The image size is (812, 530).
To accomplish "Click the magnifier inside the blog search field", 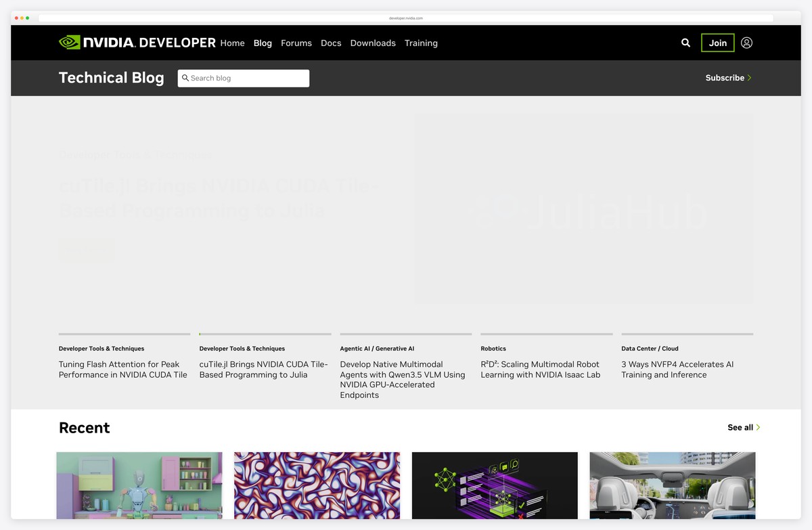I will 185,78.
